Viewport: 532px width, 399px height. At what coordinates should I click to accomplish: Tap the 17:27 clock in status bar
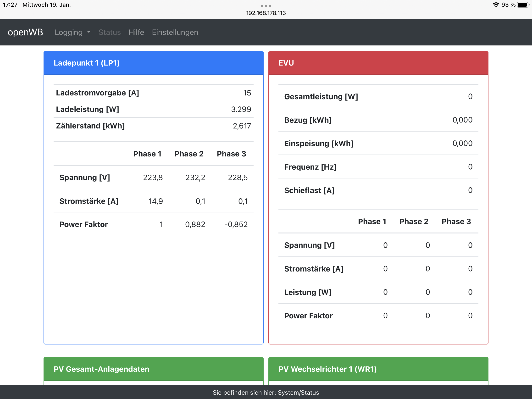pyautogui.click(x=10, y=5)
